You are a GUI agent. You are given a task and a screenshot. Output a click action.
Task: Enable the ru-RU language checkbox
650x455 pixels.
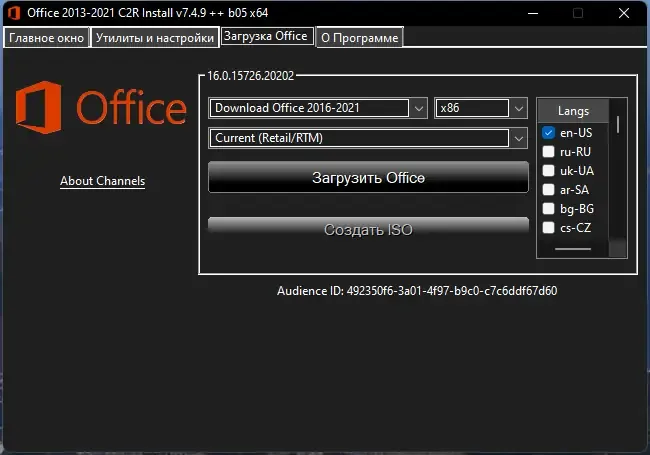(x=548, y=152)
